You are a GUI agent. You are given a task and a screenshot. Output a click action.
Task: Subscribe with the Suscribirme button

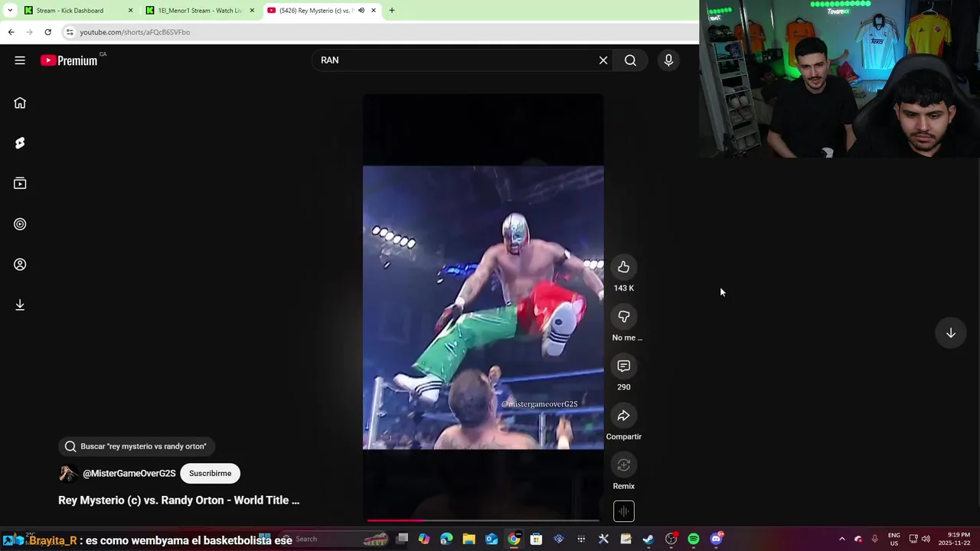pyautogui.click(x=210, y=474)
